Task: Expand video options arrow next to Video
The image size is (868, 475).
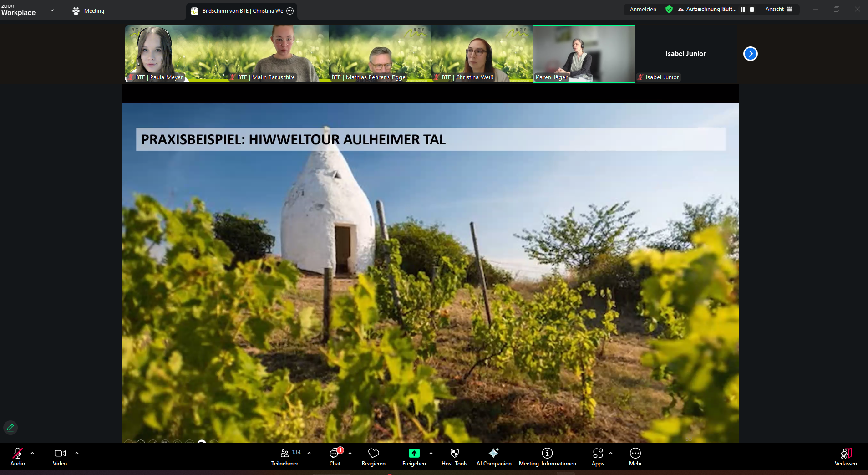Action: coord(77,453)
